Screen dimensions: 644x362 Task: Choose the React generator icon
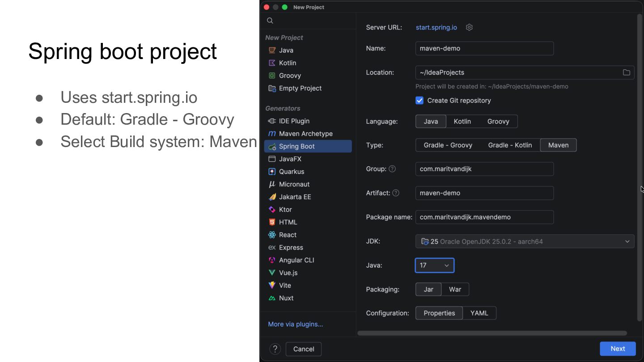[272, 235]
